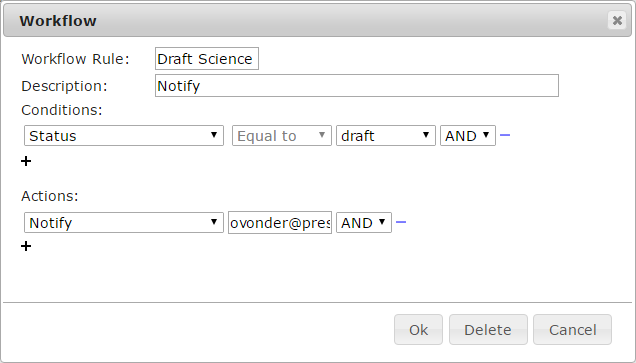Cancel the workflow dialog
Screen dimensions: 636x363
tap(572, 329)
